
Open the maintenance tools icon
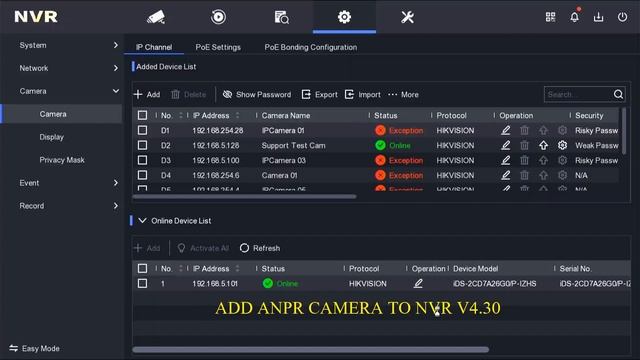coord(407,17)
